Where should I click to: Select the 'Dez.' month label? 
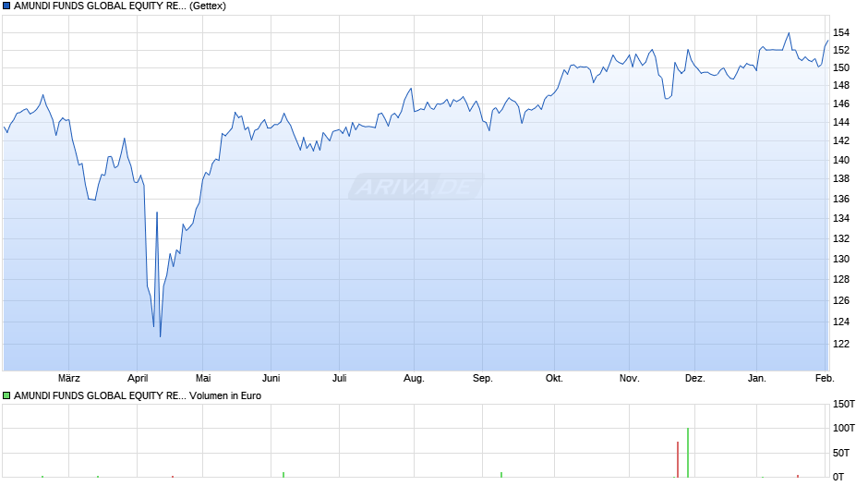coord(695,378)
